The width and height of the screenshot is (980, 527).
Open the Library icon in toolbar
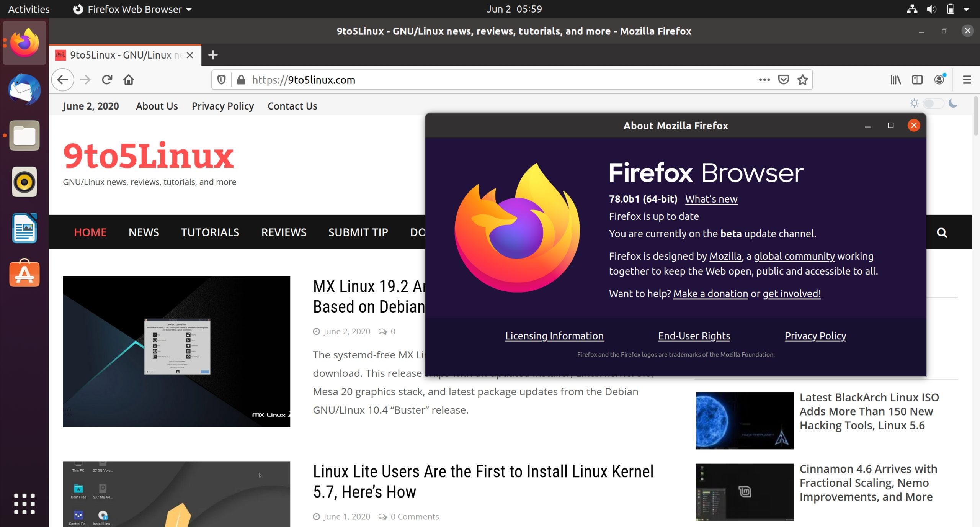pos(895,80)
